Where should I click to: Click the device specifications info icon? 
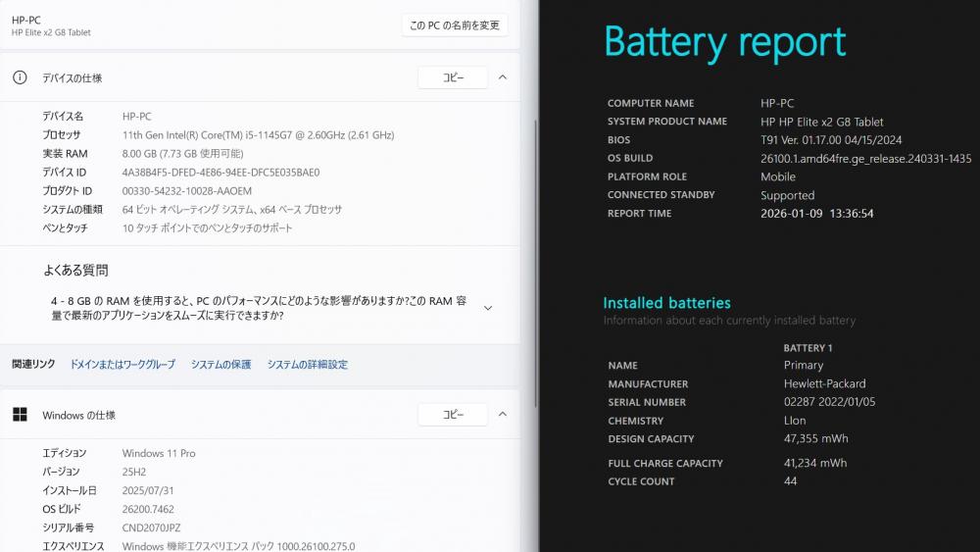20,77
